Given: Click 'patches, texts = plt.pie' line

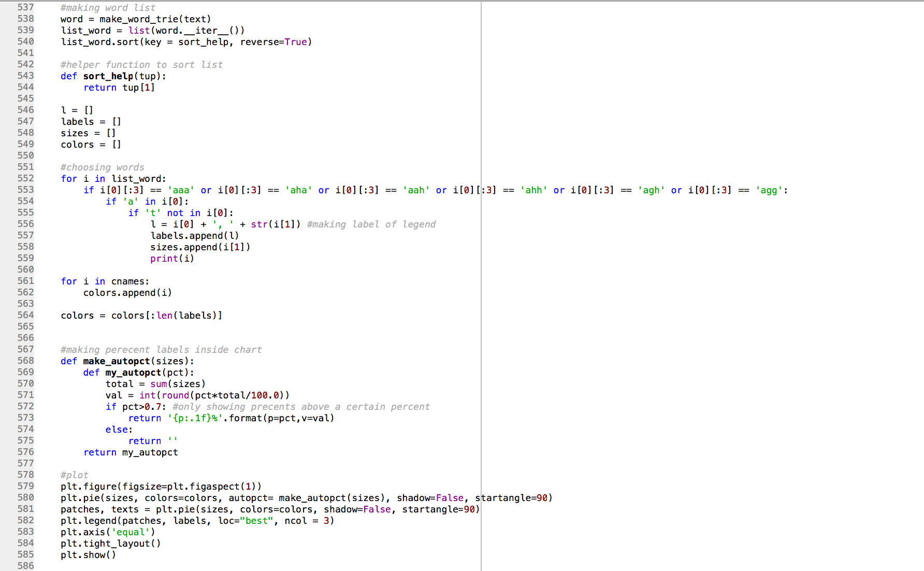Looking at the screenshot, I should [x=270, y=509].
